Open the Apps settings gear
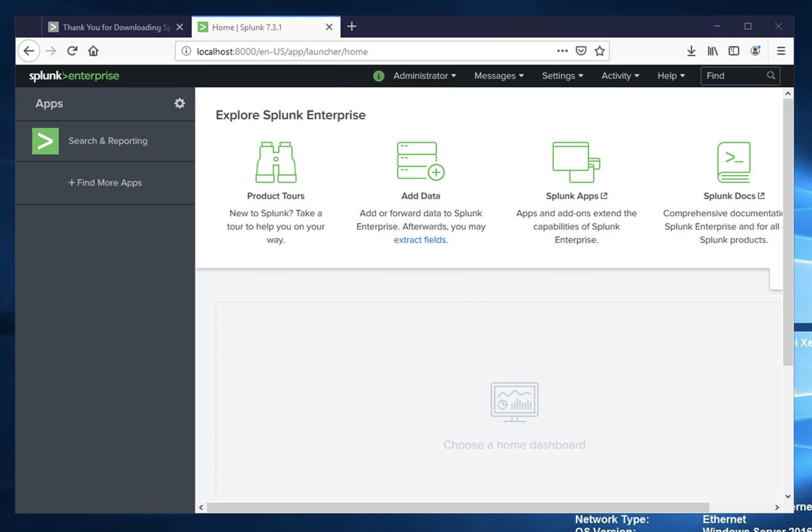 coord(180,103)
